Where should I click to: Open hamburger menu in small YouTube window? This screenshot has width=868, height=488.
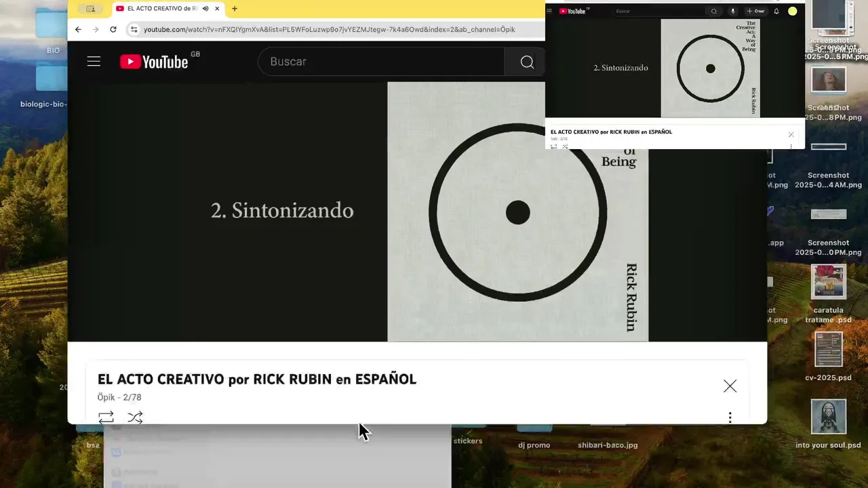tap(549, 11)
